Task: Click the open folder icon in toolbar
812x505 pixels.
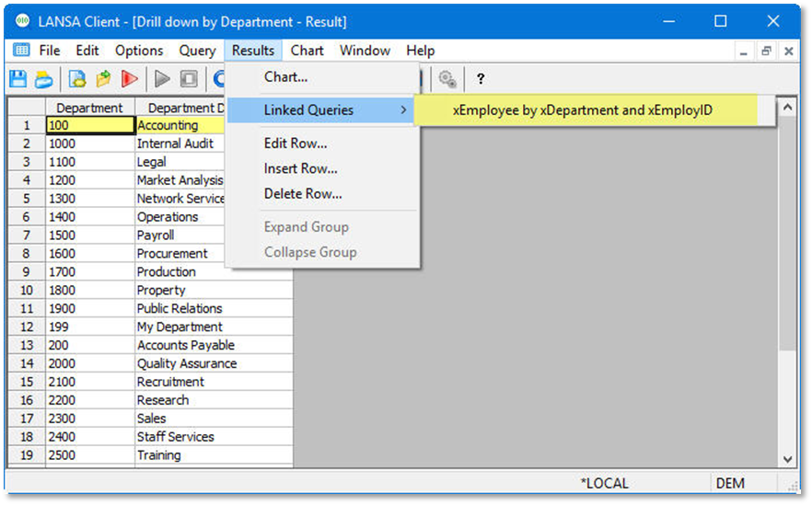Action: coord(103,79)
